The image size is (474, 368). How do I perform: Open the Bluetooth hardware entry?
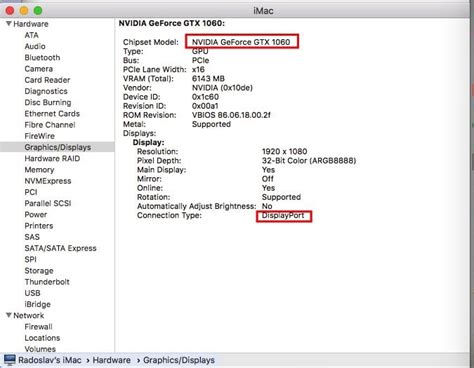coord(42,57)
